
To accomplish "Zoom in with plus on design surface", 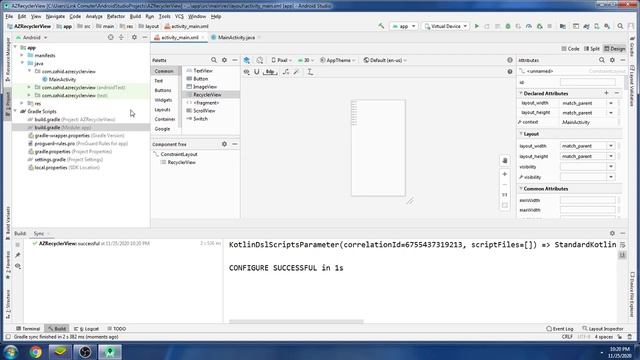I will [505, 174].
